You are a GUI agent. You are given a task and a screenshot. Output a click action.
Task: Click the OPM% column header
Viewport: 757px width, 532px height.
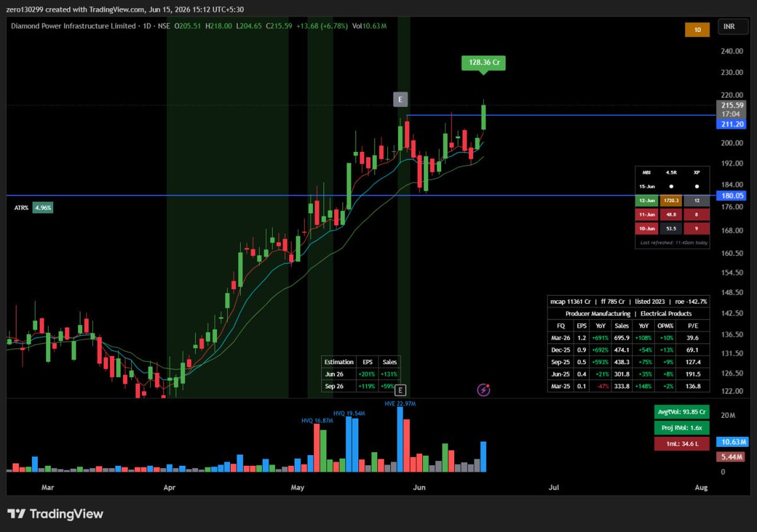665,326
